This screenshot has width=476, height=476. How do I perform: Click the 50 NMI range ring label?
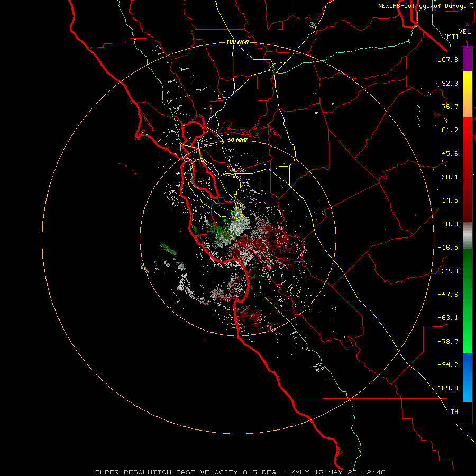(x=237, y=140)
